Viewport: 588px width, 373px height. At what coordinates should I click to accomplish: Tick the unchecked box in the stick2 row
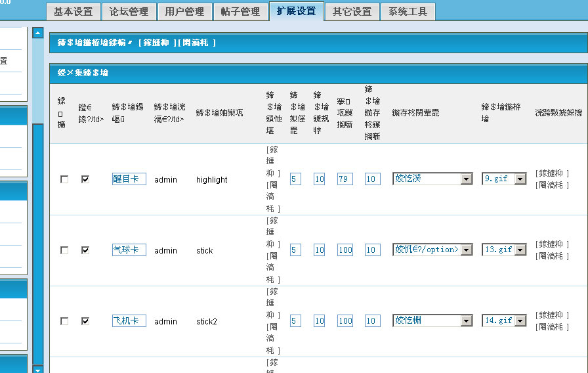click(x=64, y=321)
